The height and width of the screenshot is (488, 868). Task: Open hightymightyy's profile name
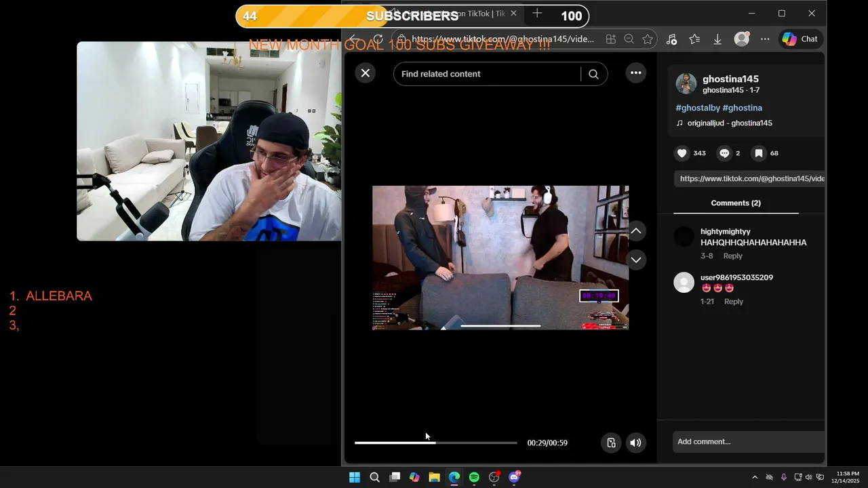[725, 232]
